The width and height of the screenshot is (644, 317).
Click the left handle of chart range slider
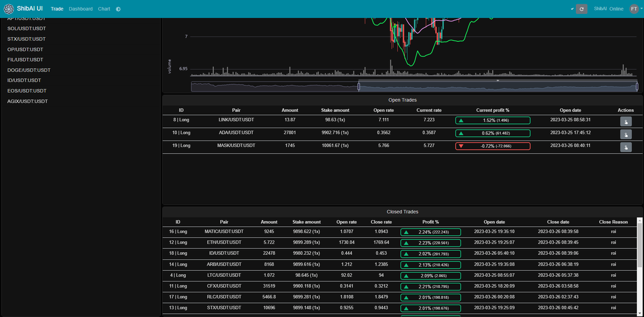pos(358,86)
